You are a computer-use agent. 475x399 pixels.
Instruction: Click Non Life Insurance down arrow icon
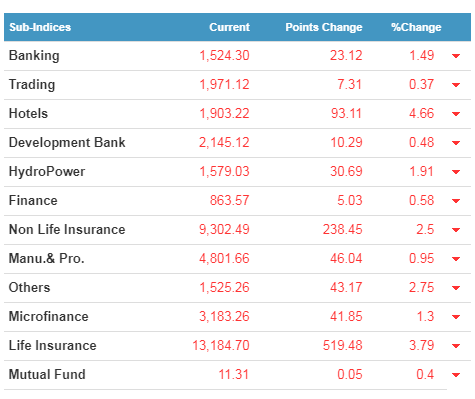456,230
